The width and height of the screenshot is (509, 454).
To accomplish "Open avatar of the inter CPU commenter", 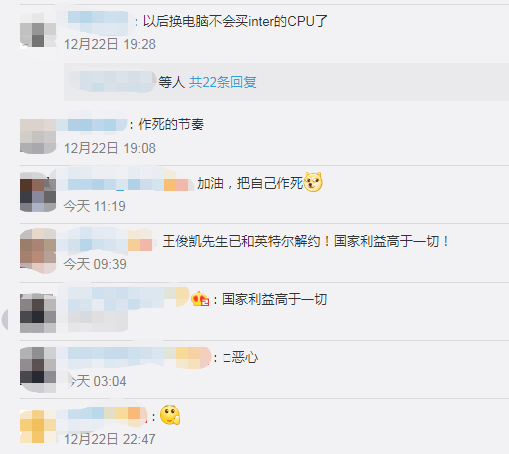I will [x=38, y=31].
